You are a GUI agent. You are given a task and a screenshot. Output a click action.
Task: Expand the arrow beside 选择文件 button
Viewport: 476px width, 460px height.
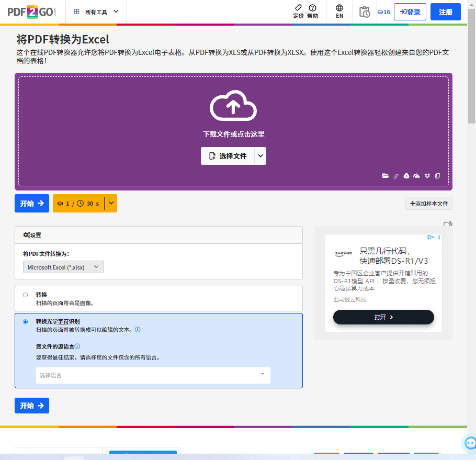point(260,156)
